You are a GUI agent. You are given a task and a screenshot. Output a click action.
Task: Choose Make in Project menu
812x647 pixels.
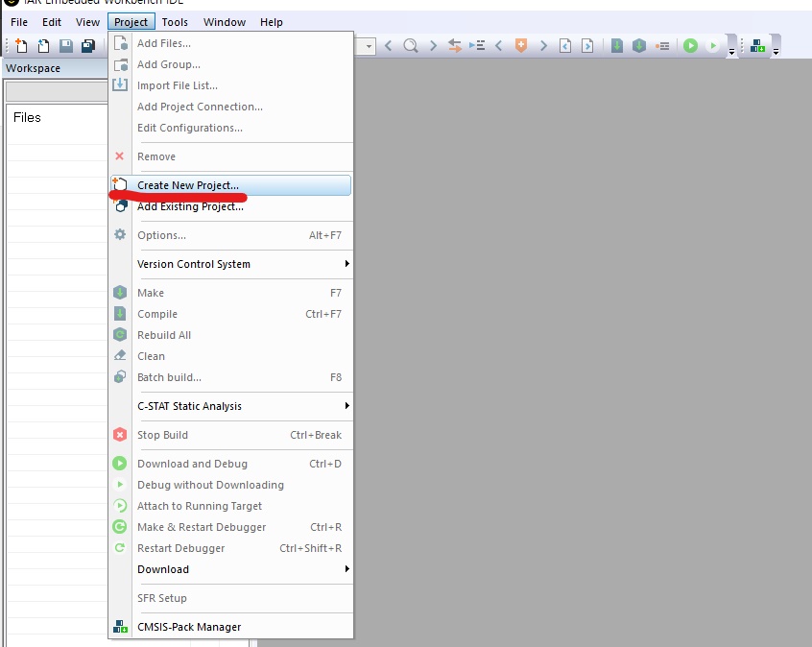(231, 293)
